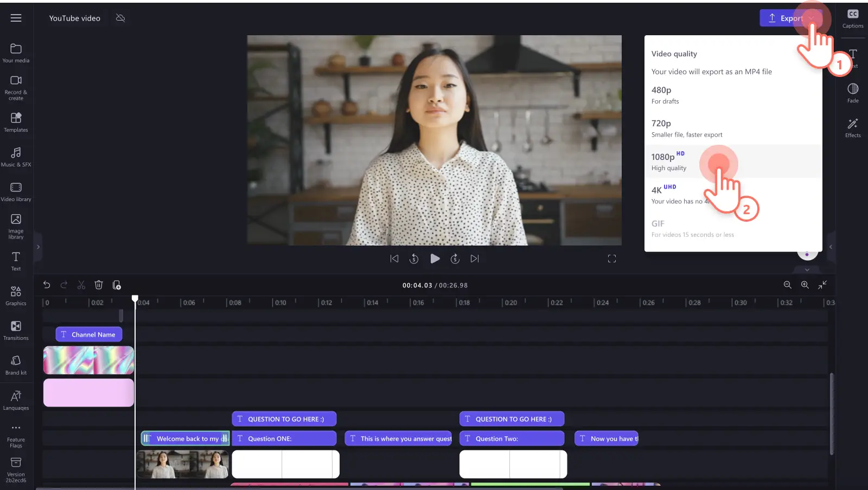868x490 pixels.
Task: Click the timeline ruler at 0:20
Action: pyautogui.click(x=510, y=302)
